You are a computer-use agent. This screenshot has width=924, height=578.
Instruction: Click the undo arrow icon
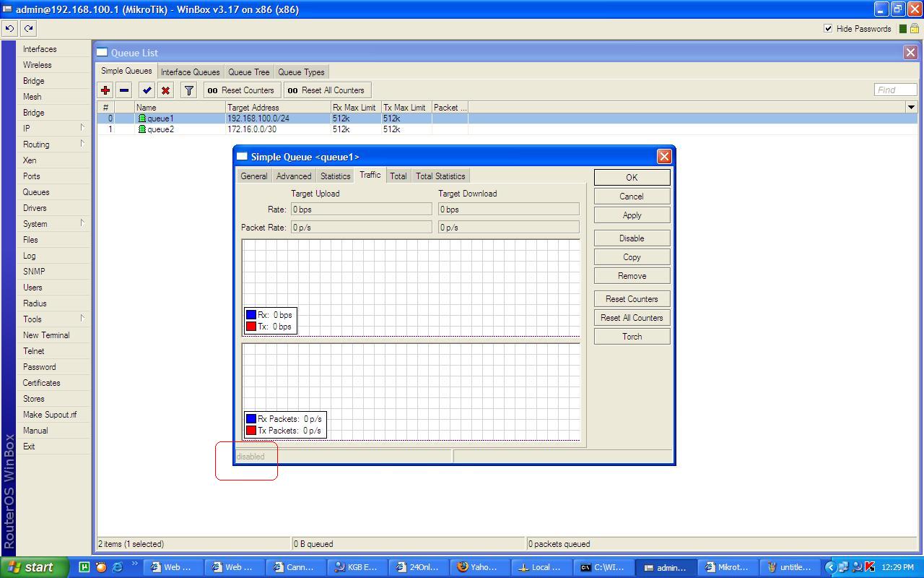pos(9,28)
